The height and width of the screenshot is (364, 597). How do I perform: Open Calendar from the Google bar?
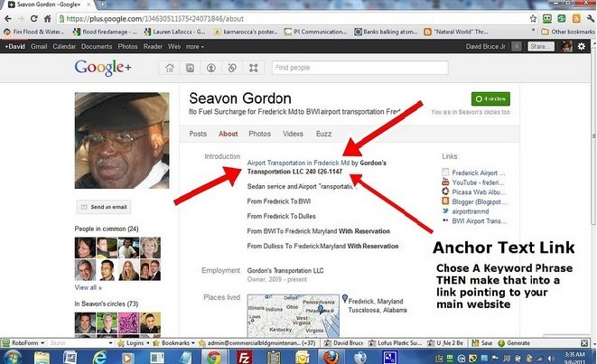[64, 46]
